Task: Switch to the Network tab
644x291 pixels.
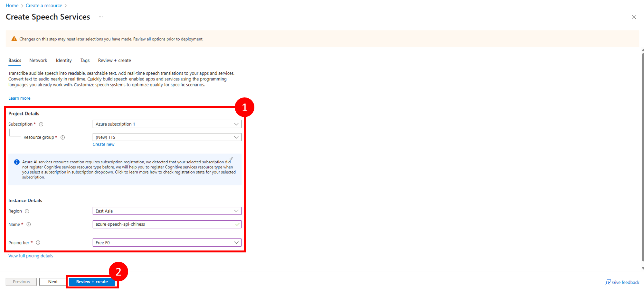Action: coord(38,60)
